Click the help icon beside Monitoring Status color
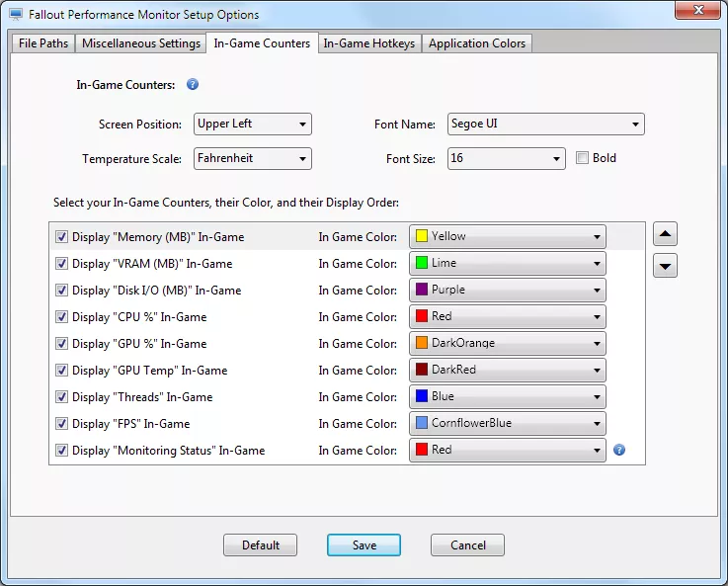This screenshot has width=728, height=586. coord(619,450)
